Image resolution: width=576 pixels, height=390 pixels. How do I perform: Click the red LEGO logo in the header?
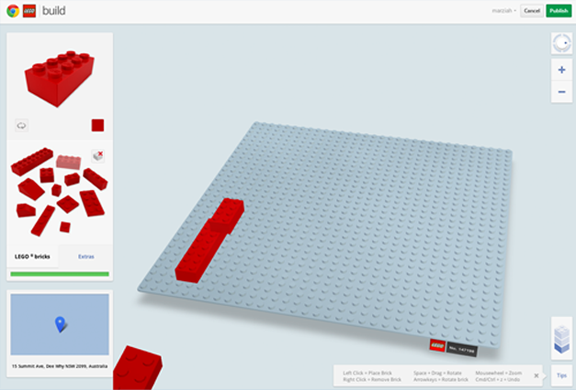(x=29, y=11)
